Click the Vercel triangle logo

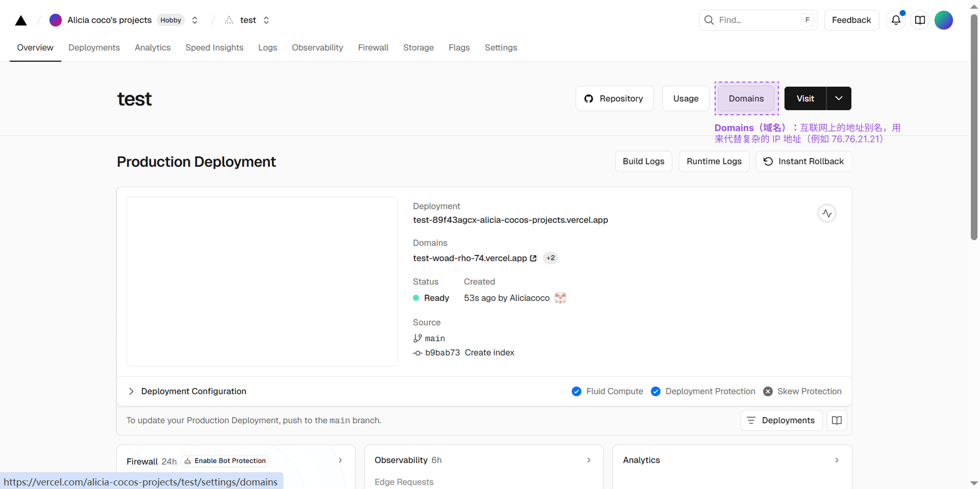tap(21, 20)
